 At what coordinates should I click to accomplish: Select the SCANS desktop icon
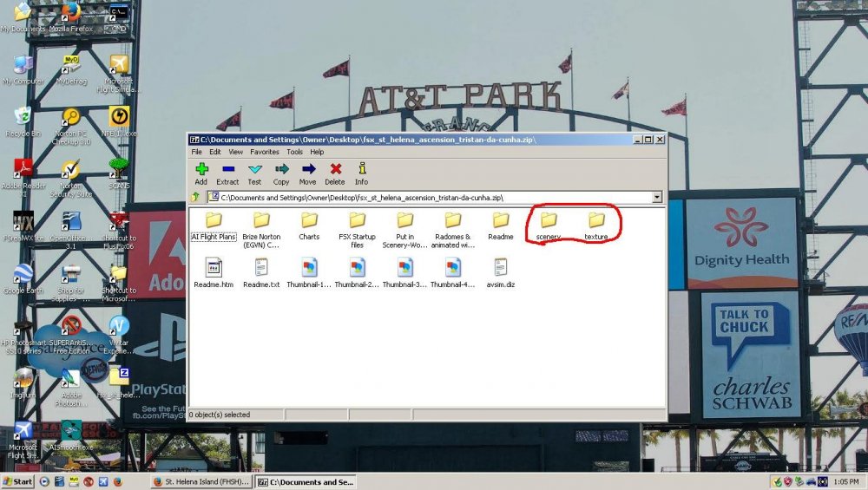pyautogui.click(x=118, y=173)
